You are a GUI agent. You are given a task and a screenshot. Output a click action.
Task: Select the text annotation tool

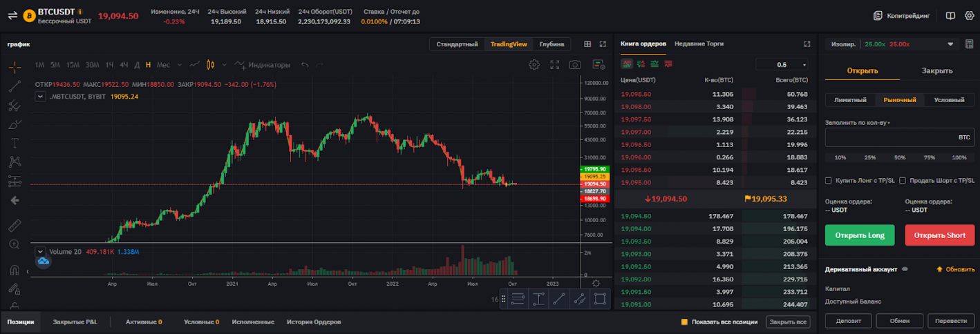pos(15,144)
